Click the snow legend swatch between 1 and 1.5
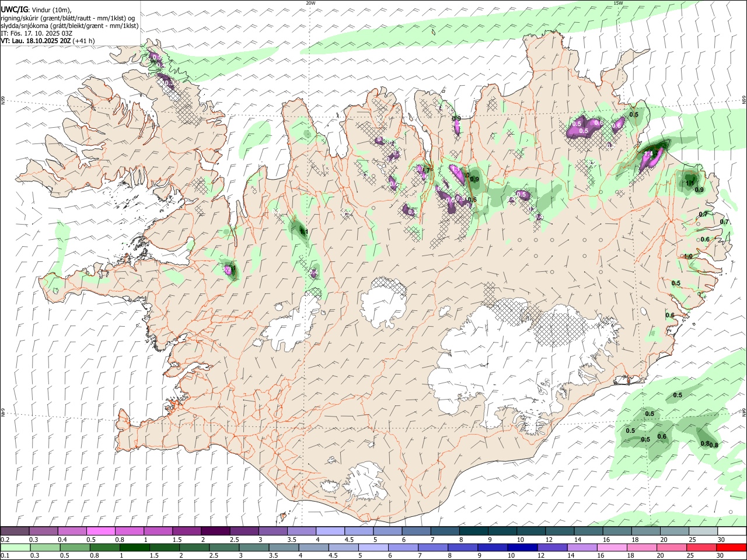The image size is (747, 560). 158,531
